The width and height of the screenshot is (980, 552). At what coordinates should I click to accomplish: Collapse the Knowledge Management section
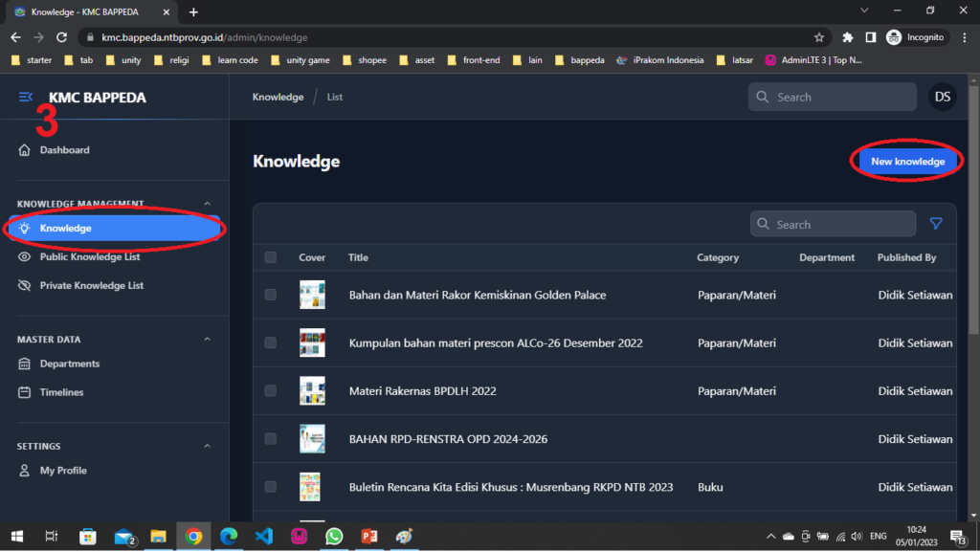pos(208,204)
